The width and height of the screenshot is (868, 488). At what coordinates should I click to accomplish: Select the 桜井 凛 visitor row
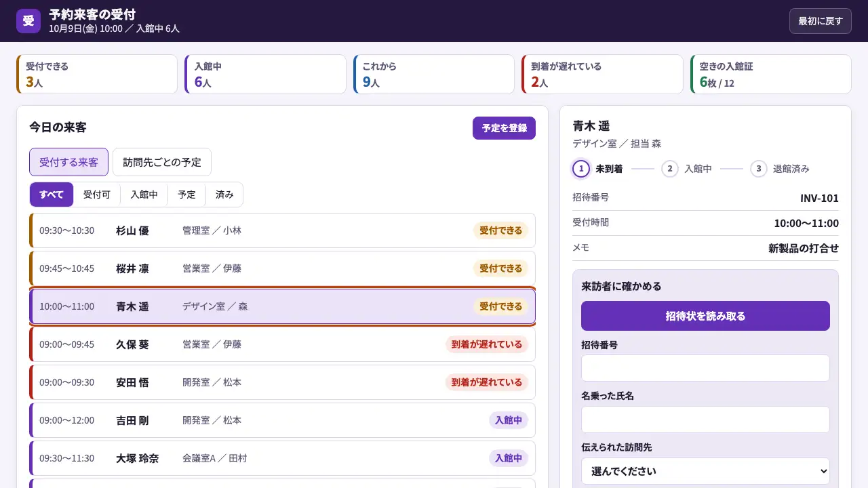coord(282,268)
